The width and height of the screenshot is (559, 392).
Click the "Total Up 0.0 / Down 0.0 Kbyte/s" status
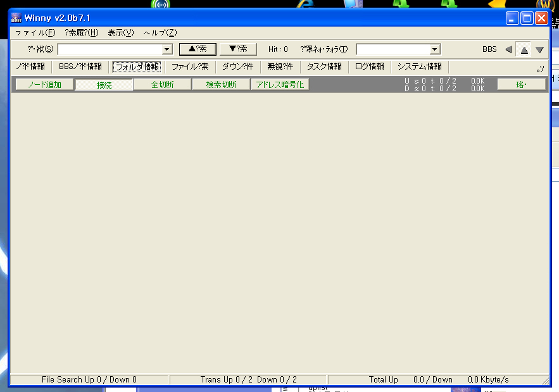click(x=439, y=379)
